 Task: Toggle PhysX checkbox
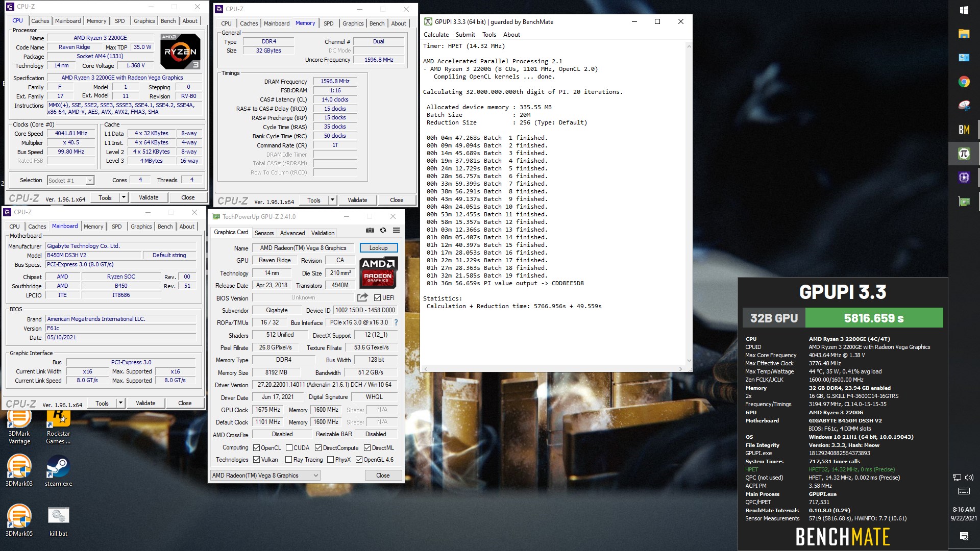tap(330, 460)
